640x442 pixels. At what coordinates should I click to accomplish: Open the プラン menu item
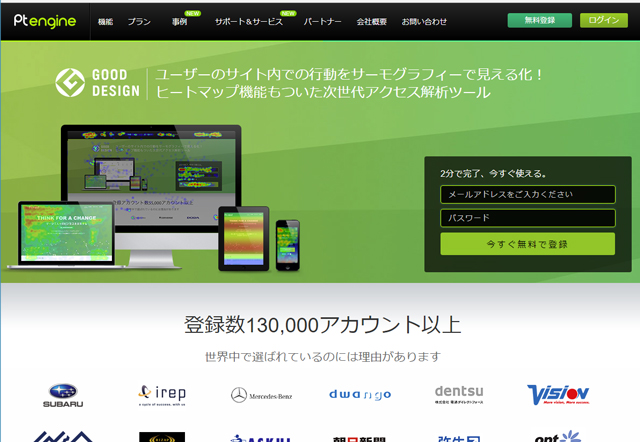click(139, 22)
